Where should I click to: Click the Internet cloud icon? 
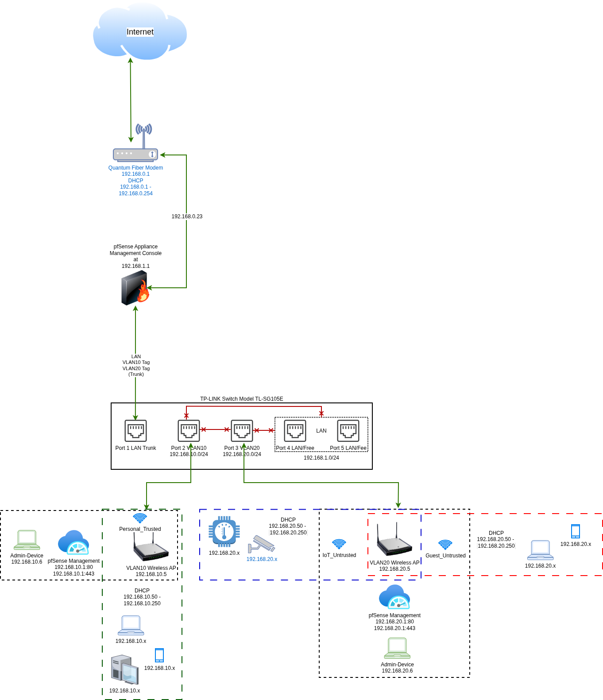tap(140, 31)
